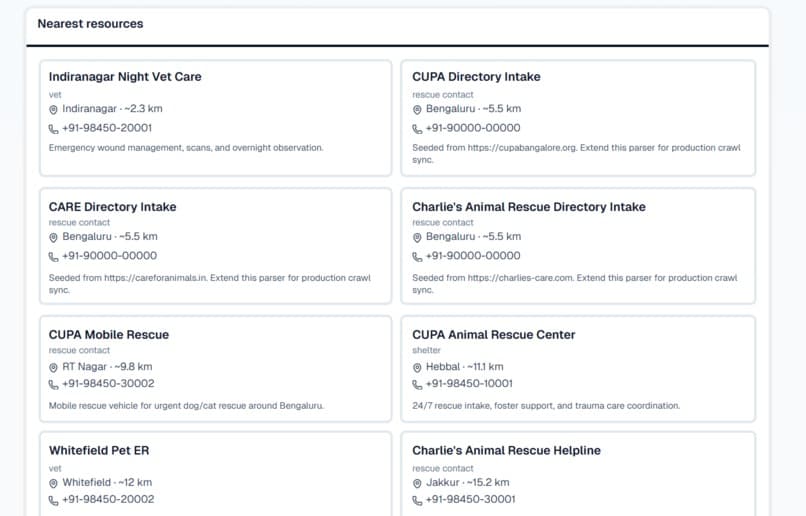Open CUPA Mobile Rescue card title
This screenshot has width=806, height=516.
(109, 335)
